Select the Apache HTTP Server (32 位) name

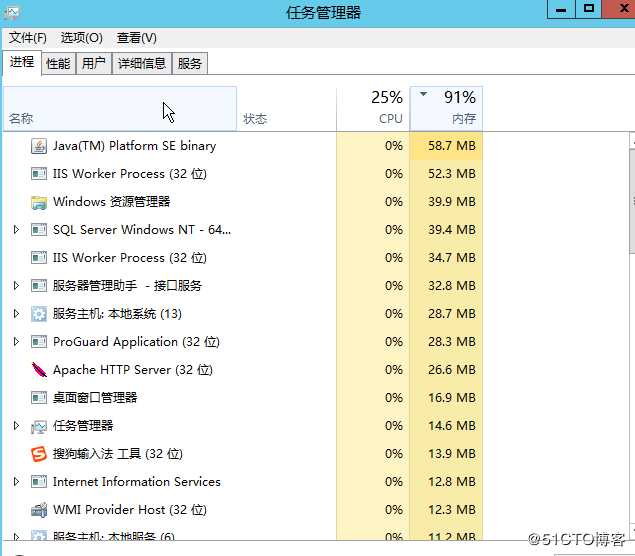pos(133,370)
